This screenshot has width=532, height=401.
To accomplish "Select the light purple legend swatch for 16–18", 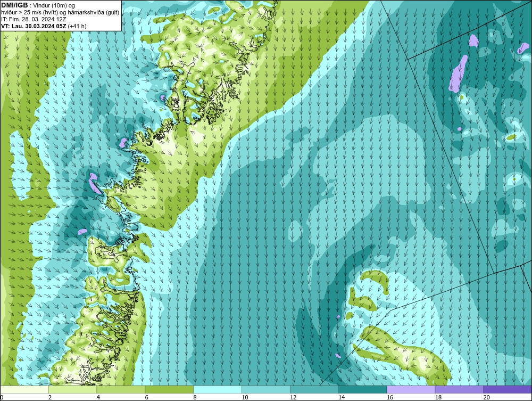I will (x=411, y=389).
